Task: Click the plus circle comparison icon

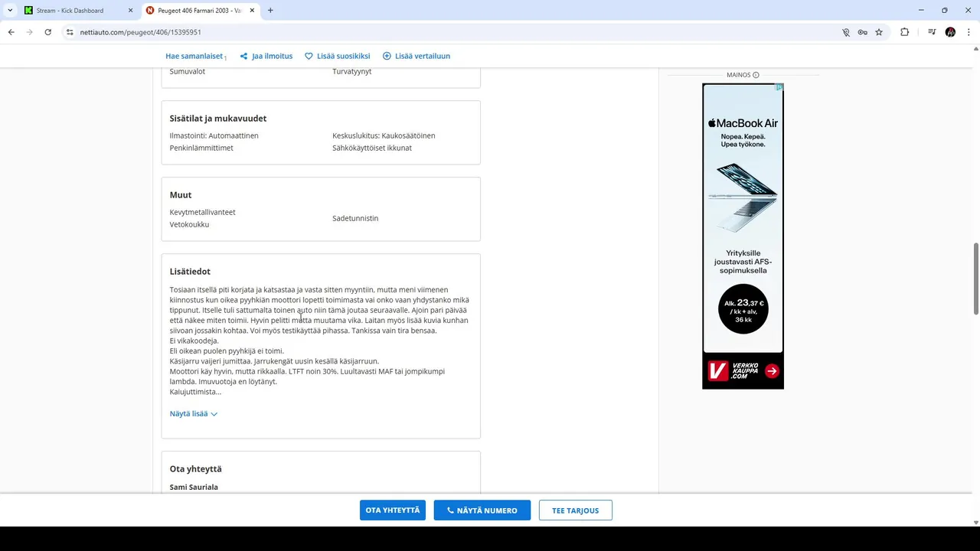Action: 387,56
